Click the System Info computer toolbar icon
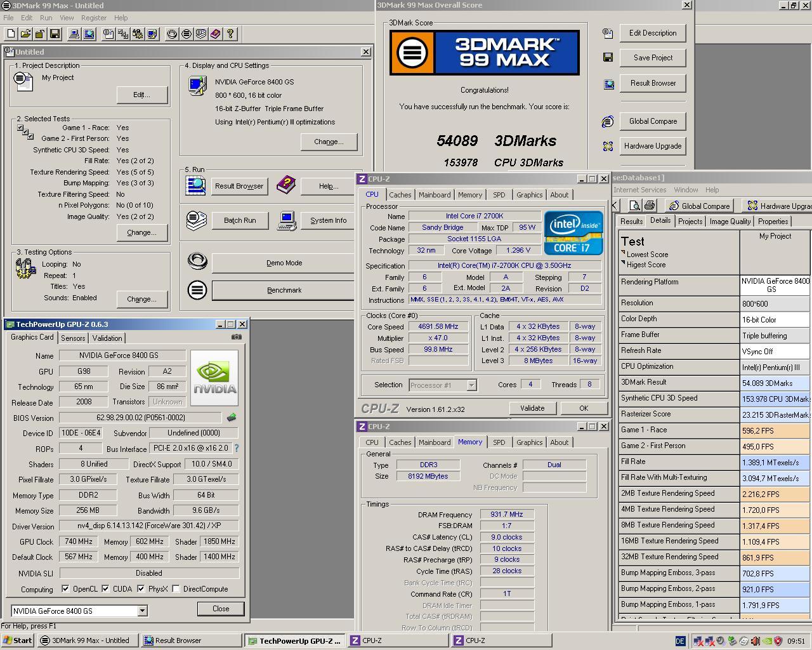Viewport: 812px width, 650px height. click(x=74, y=34)
